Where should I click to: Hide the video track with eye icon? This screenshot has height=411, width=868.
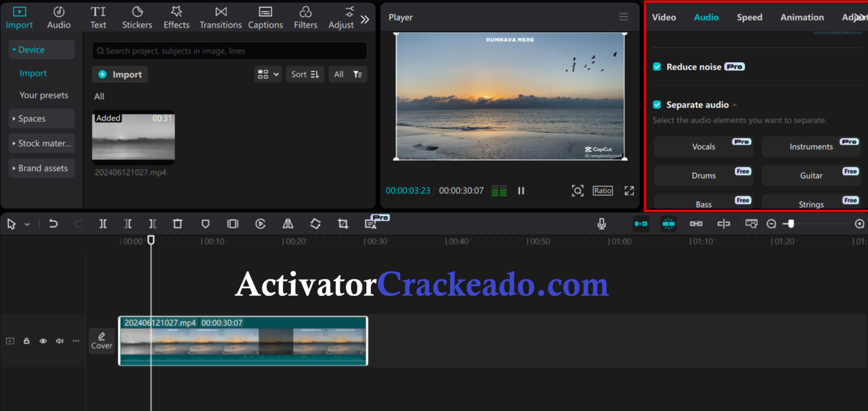tap(43, 341)
